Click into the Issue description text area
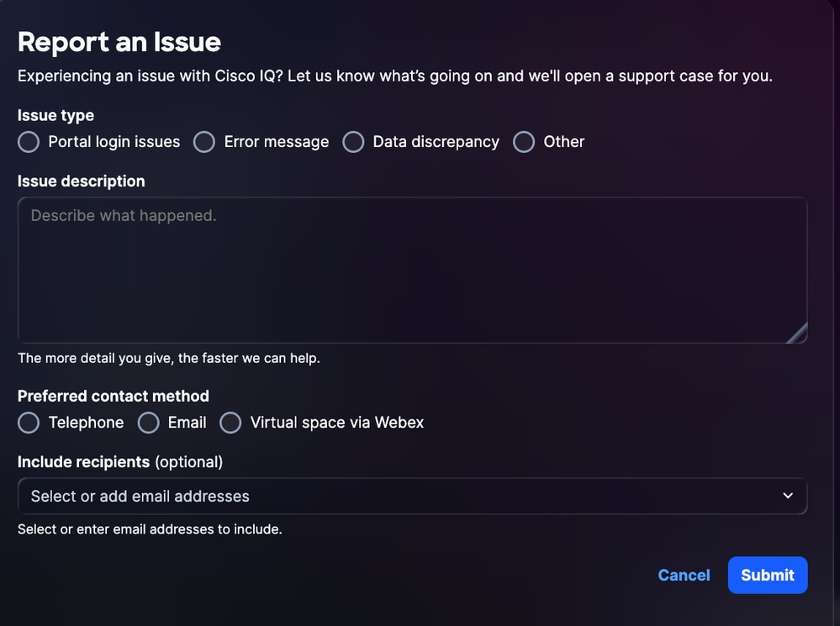Screen dimensions: 840x626 coord(413,270)
